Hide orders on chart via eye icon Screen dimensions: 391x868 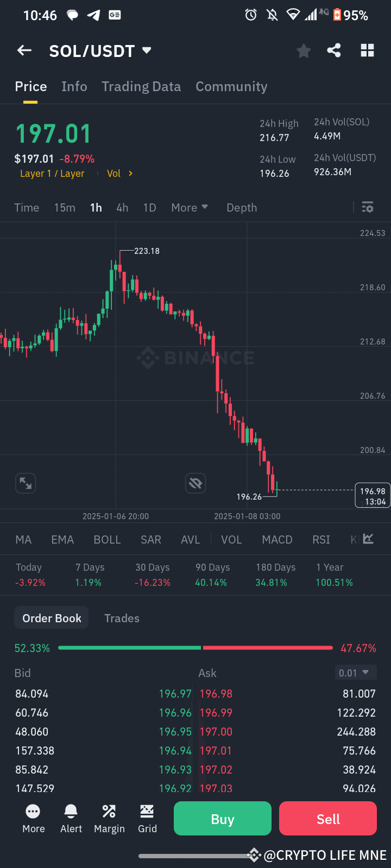pyautogui.click(x=195, y=483)
